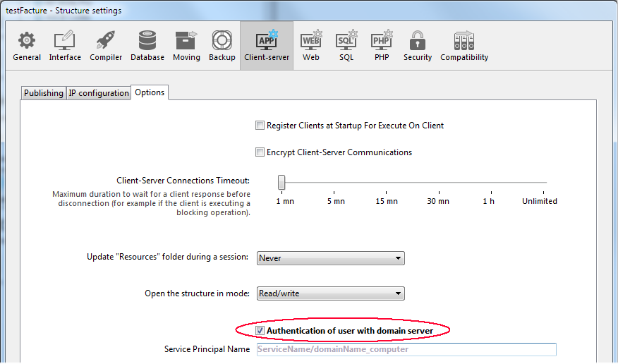
Task: Open the Database settings page
Action: tap(147, 46)
